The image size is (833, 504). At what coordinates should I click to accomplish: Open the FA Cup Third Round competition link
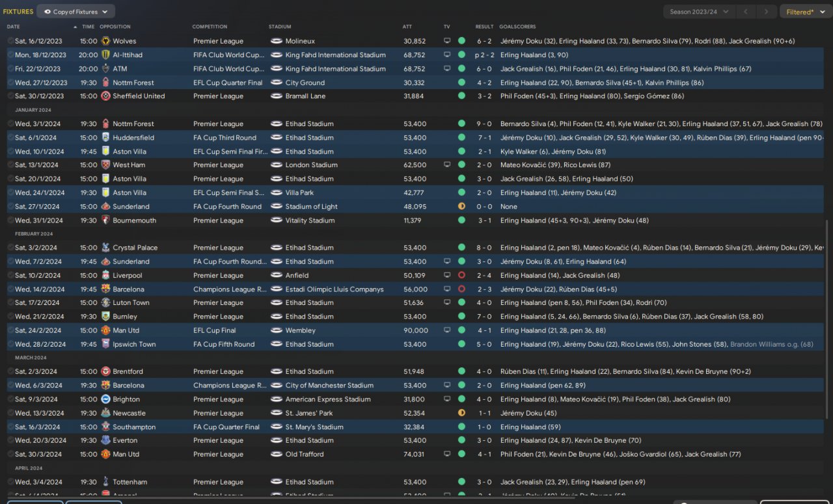click(x=225, y=138)
